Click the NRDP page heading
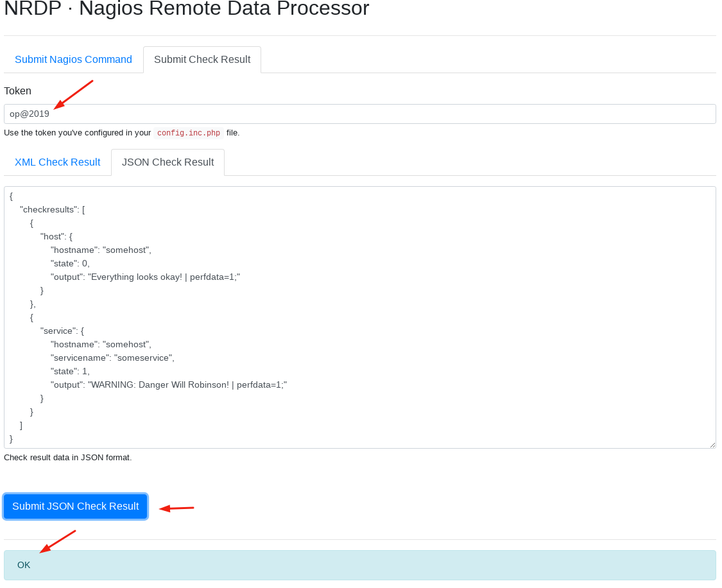 [186, 9]
